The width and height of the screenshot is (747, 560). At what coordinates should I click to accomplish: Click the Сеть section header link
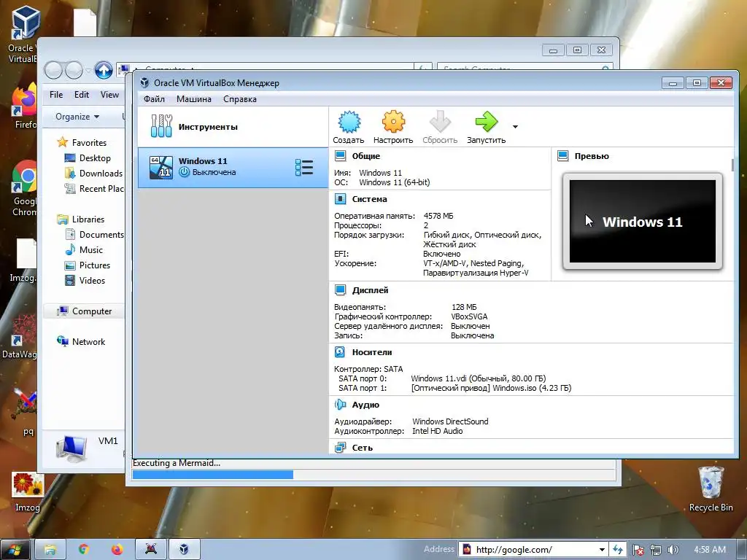pyautogui.click(x=363, y=448)
